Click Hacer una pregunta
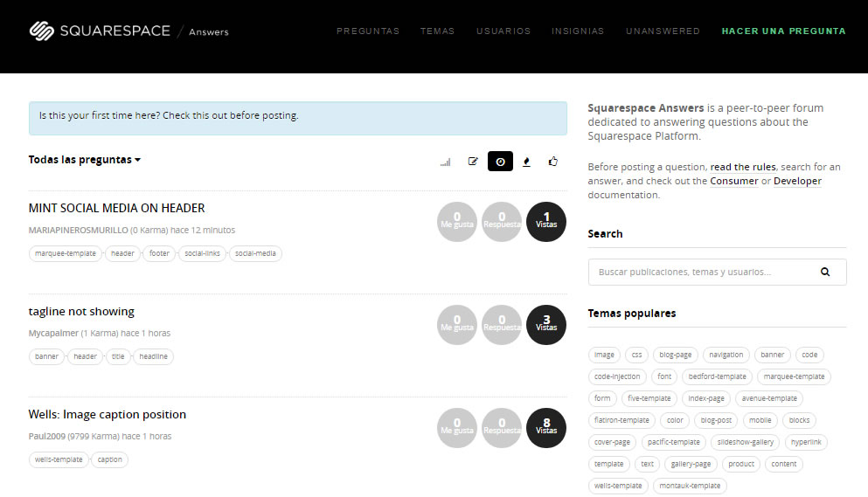The image size is (868, 497). click(x=783, y=31)
